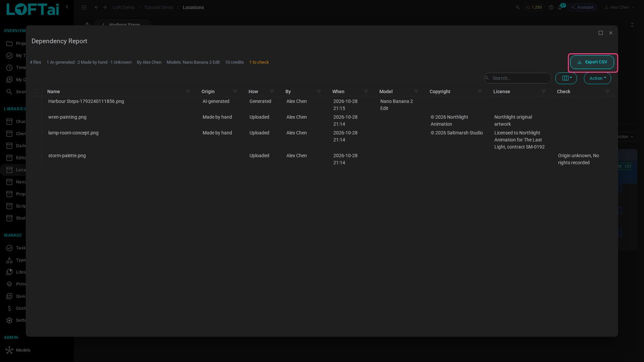644x362 pixels.
Task: Go forward with the right arrow
Action: pos(105,8)
